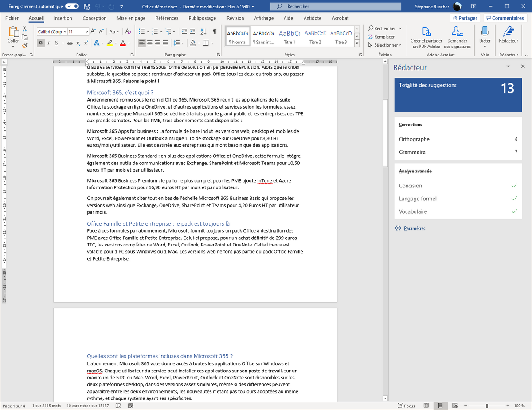Open the font size dropdown showing 11
Screen dimensions: 532x410
pyautogui.click(x=87, y=32)
